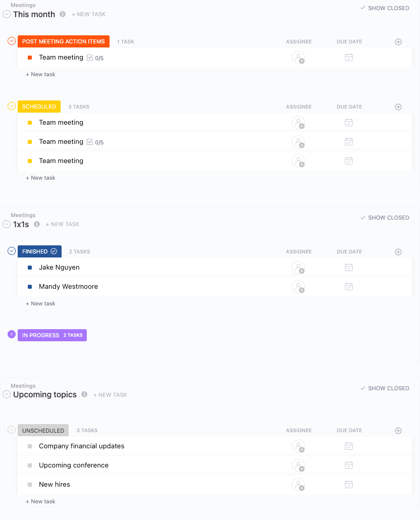Collapse the Upcoming topics list
The height and width of the screenshot is (520, 420).
pos(7,394)
